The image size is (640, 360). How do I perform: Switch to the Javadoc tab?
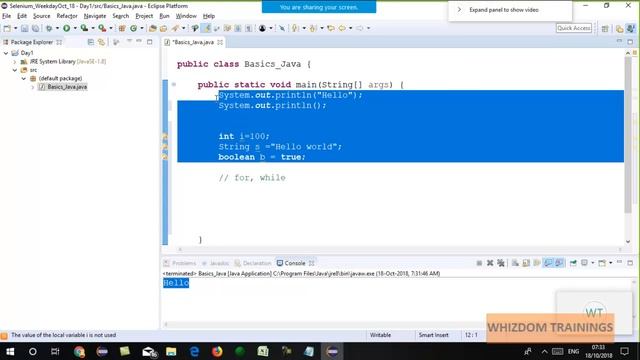pos(216,263)
